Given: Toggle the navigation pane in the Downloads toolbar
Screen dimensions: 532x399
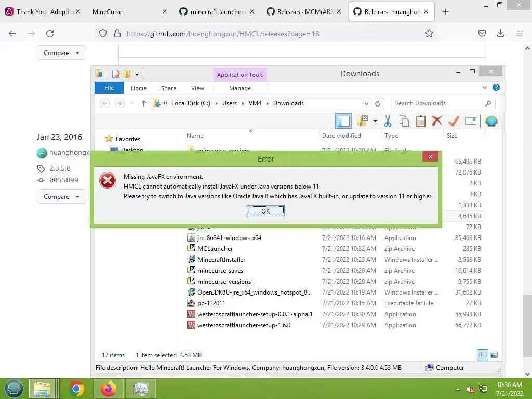Looking at the screenshot, I should (343, 121).
